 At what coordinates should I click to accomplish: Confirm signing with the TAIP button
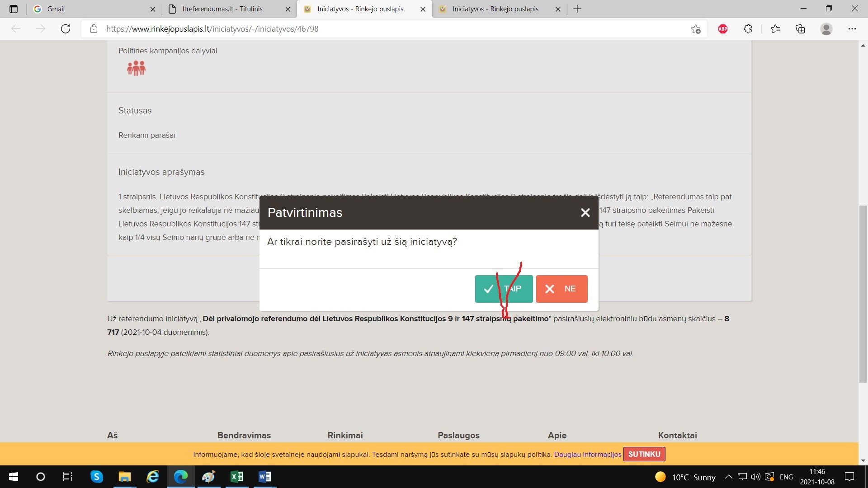point(504,289)
